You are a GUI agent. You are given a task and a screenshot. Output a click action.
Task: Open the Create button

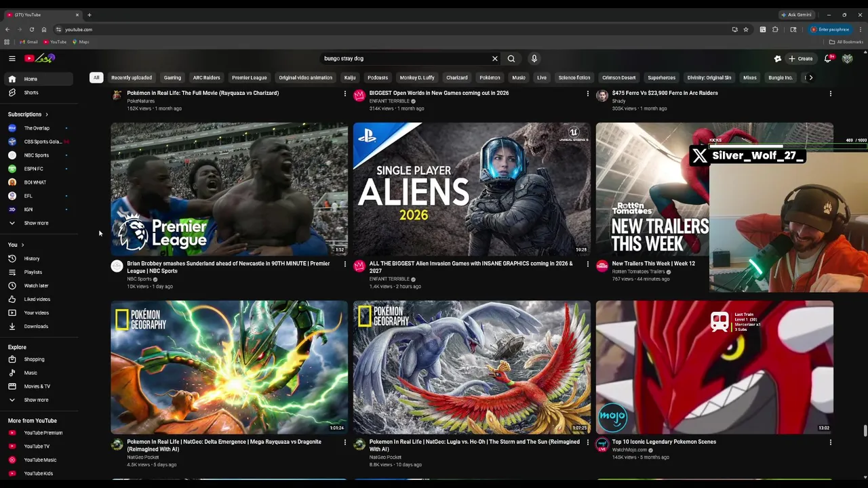[800, 58]
